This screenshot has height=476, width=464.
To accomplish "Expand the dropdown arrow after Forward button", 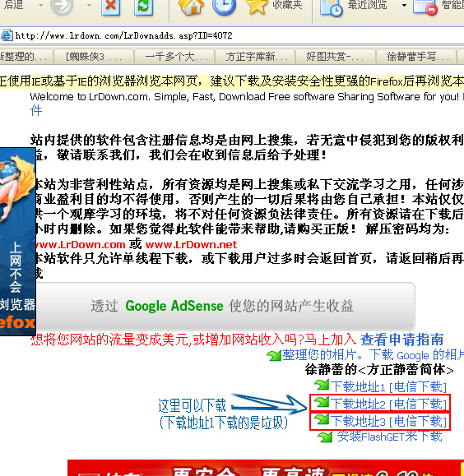I will [x=89, y=5].
